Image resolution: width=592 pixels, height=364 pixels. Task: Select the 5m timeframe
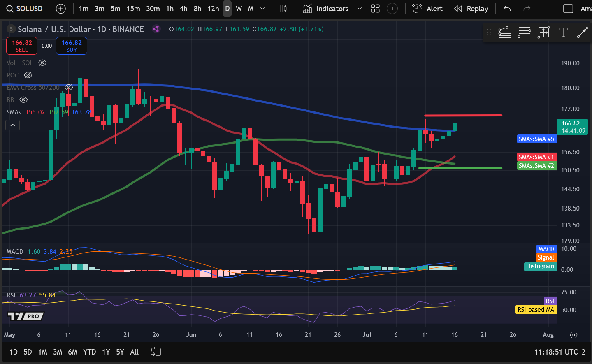(x=116, y=9)
